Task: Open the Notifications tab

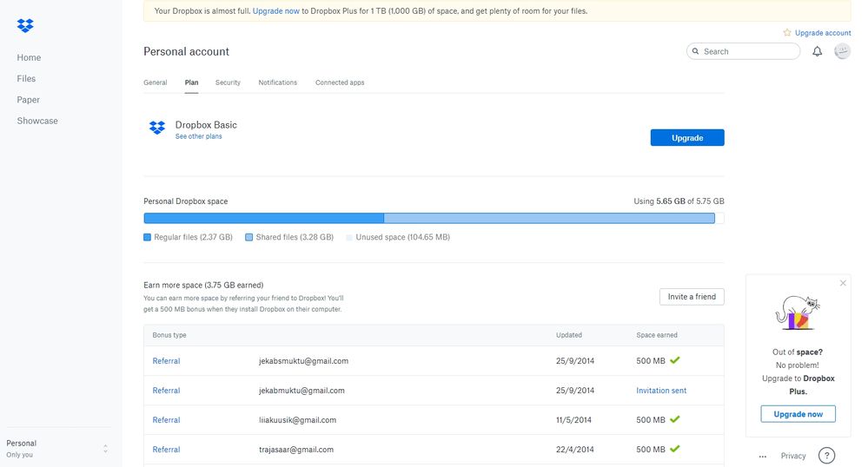Action: (x=277, y=82)
